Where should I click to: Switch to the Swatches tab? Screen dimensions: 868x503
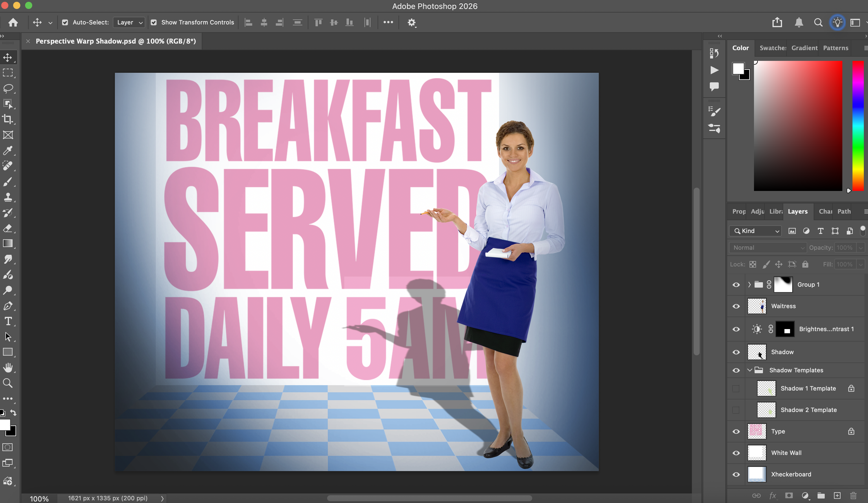click(x=772, y=48)
